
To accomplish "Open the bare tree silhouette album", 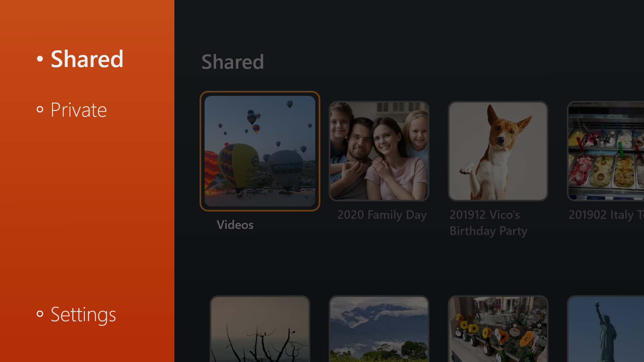I will click(x=260, y=329).
